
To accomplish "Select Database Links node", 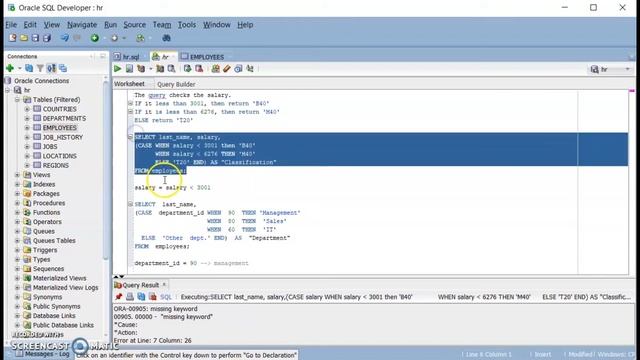I will pyautogui.click(x=54, y=316).
